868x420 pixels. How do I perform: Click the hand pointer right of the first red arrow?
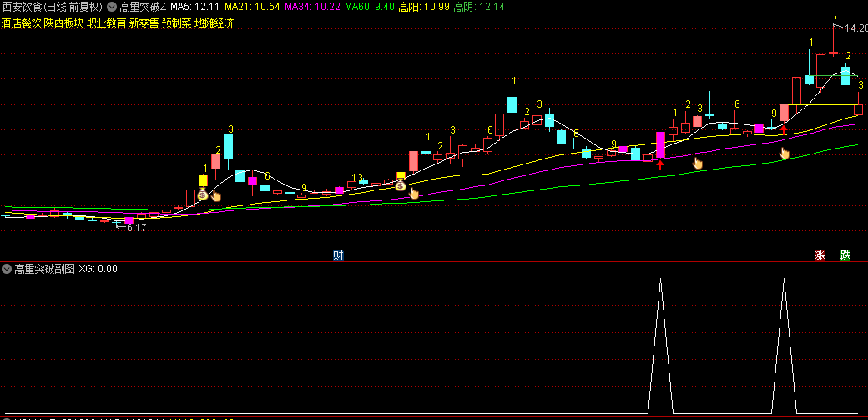(698, 163)
